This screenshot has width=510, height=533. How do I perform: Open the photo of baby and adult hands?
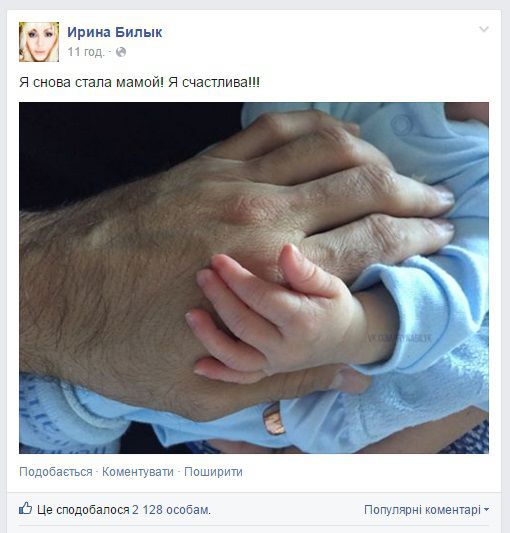pyautogui.click(x=254, y=278)
